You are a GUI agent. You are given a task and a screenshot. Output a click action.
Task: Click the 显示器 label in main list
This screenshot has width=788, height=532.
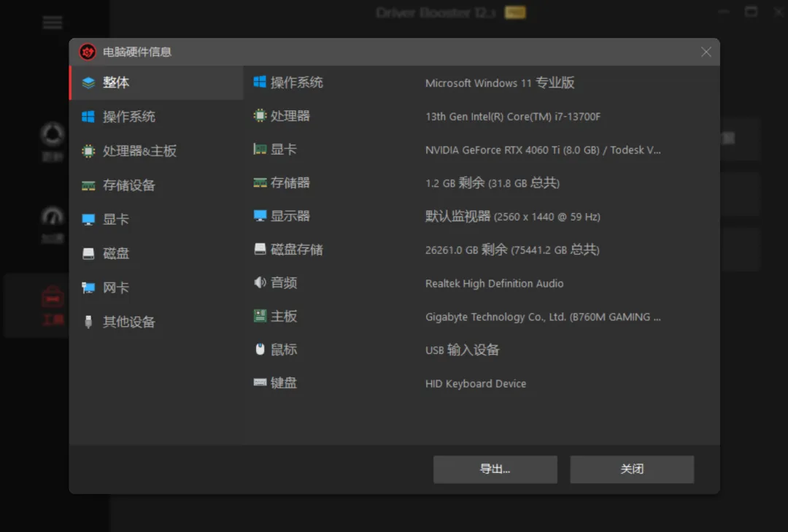(x=290, y=216)
